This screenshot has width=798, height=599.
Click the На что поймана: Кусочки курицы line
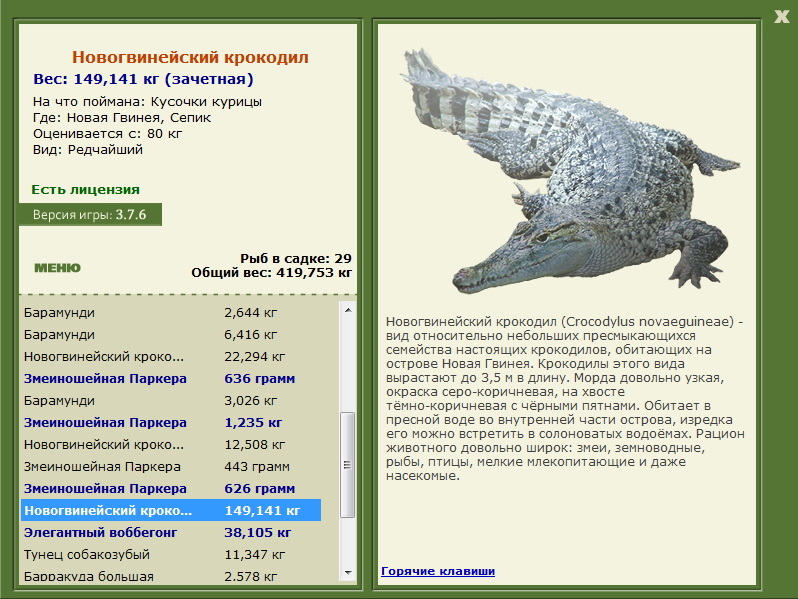pos(147,102)
